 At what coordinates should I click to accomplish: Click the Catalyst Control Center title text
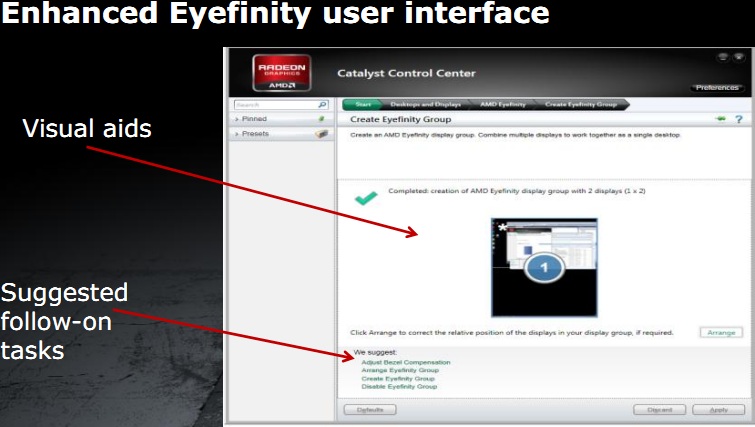406,73
